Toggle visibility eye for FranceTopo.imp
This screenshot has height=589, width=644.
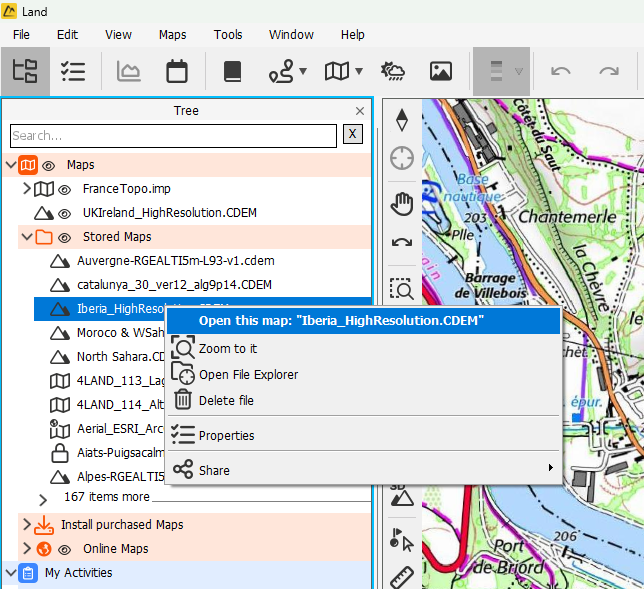(x=64, y=189)
